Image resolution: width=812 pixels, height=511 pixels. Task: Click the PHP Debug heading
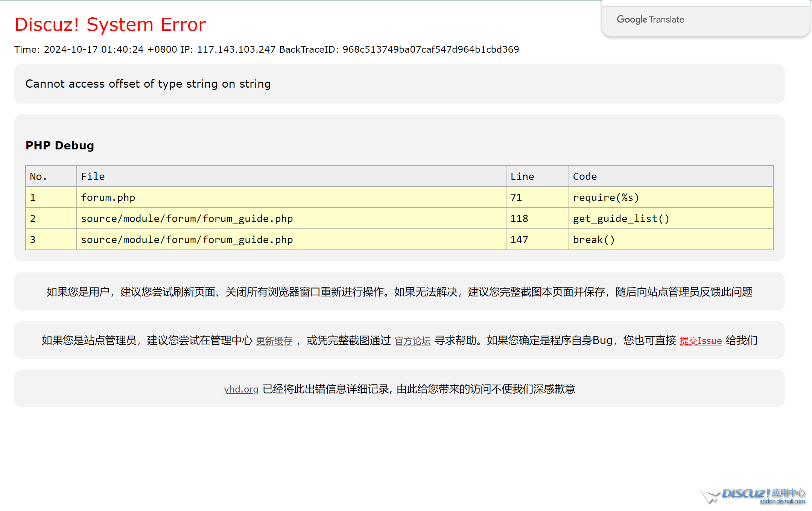pyautogui.click(x=60, y=146)
